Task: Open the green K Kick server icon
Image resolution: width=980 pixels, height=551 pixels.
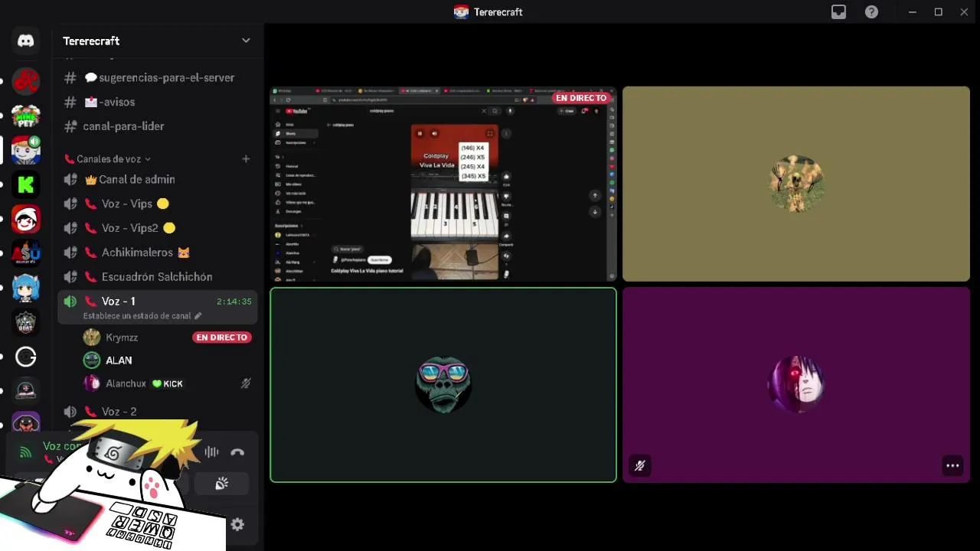Action: pos(26,184)
